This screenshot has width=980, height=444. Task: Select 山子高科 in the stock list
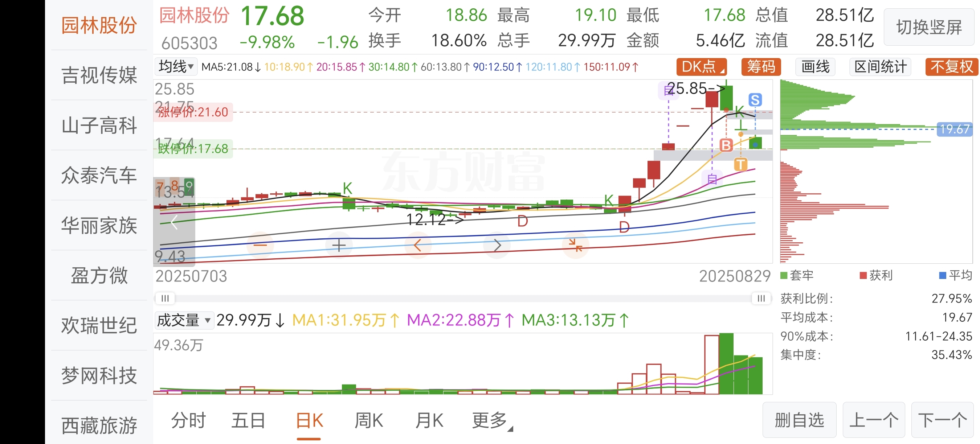(x=99, y=126)
